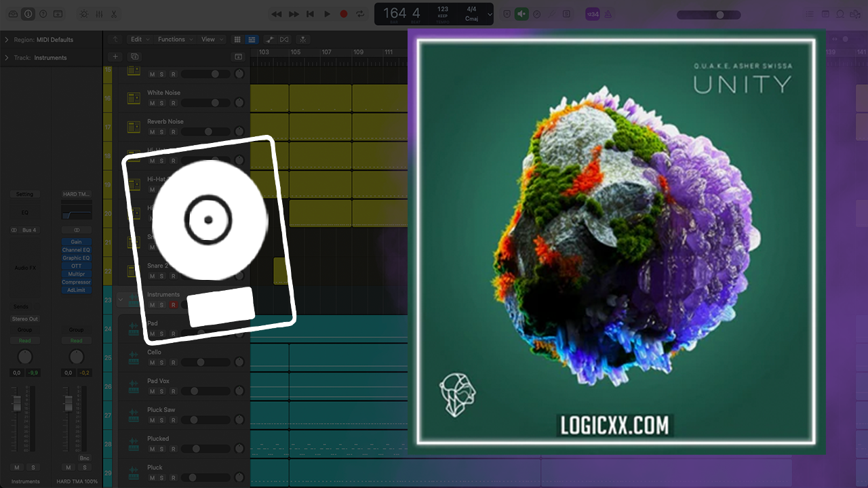Toggle Flex show/hide
Screen dimensions: 868x488
[284, 39]
